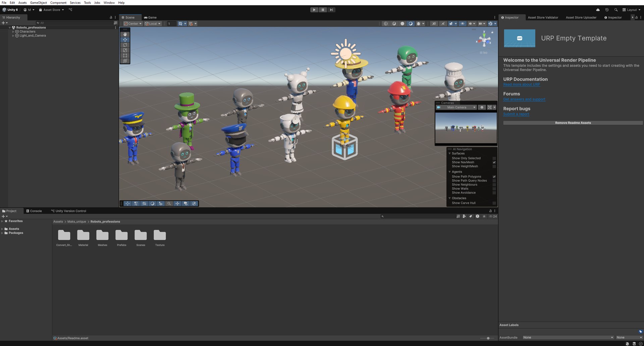Screen dimensions: 644x346
Task: Click the Pause button
Action: click(323, 10)
